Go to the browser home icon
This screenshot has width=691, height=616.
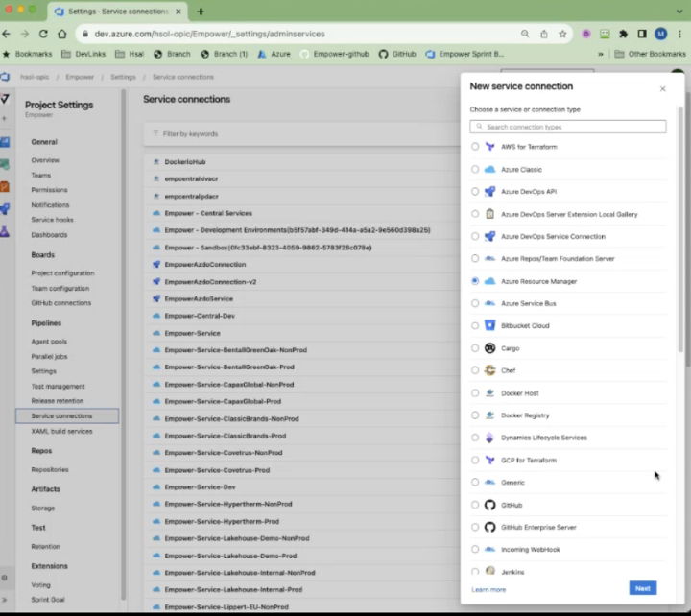[62, 34]
